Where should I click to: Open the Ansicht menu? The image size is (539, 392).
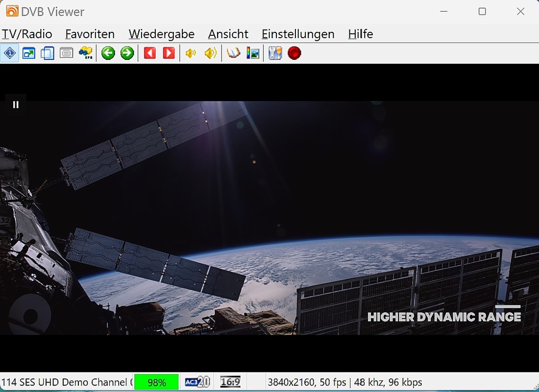click(x=228, y=34)
